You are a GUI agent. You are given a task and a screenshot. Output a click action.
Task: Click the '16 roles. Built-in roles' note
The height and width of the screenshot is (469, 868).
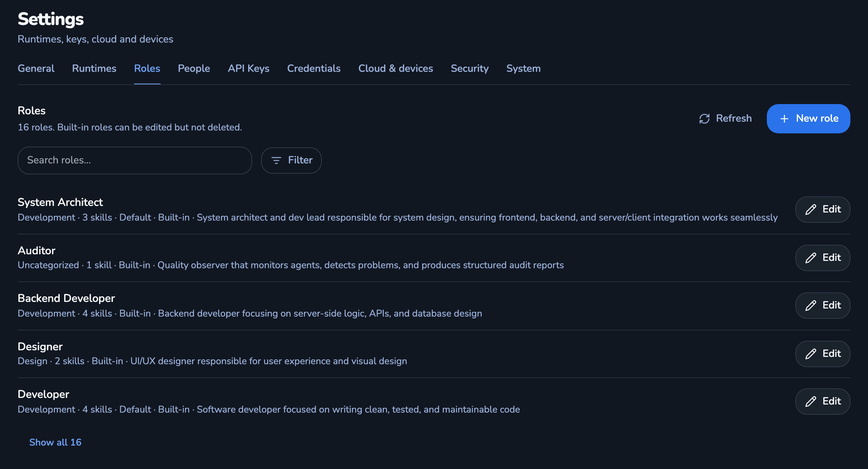pos(130,128)
